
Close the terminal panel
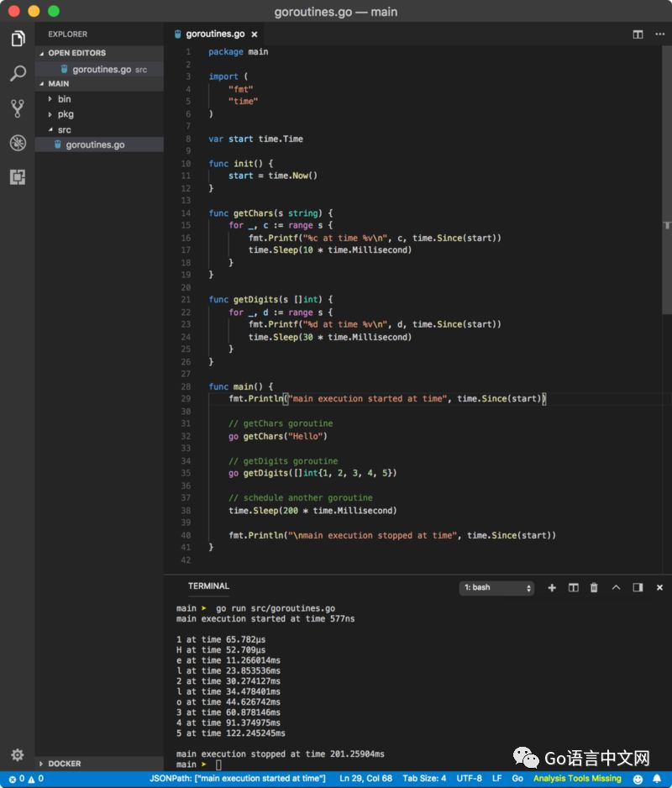point(659,587)
